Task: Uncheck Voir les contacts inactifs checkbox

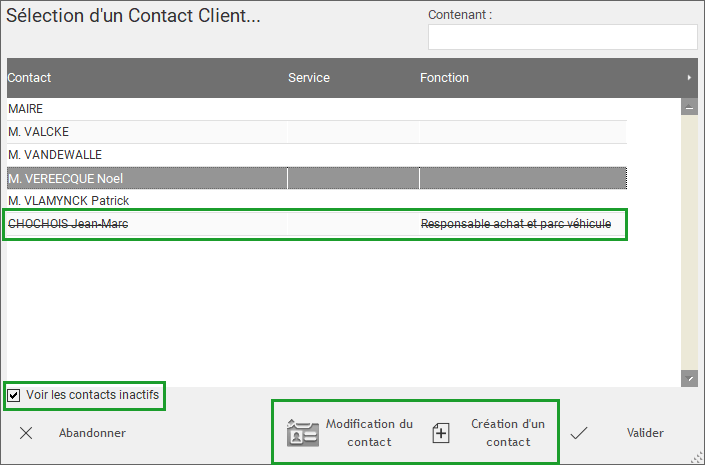Action: [x=14, y=395]
